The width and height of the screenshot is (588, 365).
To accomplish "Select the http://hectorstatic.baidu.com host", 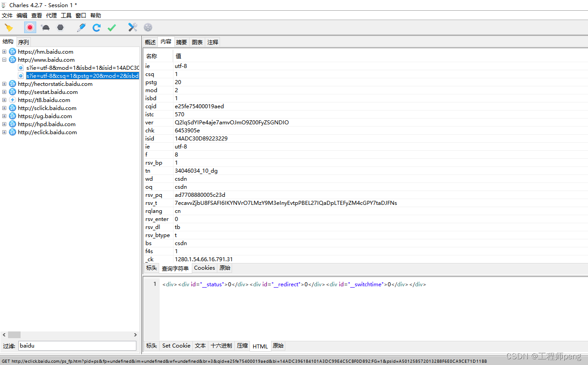I will (x=55, y=84).
